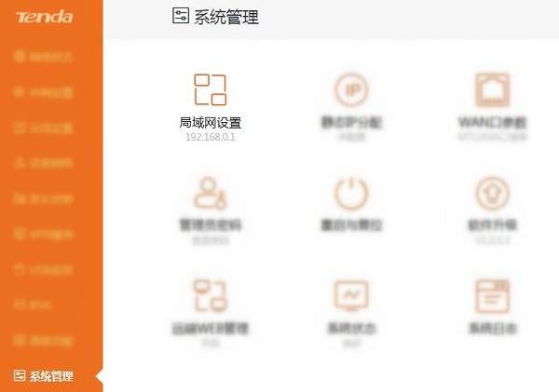
Task: Click the Tenda logo
Action: coord(39,17)
